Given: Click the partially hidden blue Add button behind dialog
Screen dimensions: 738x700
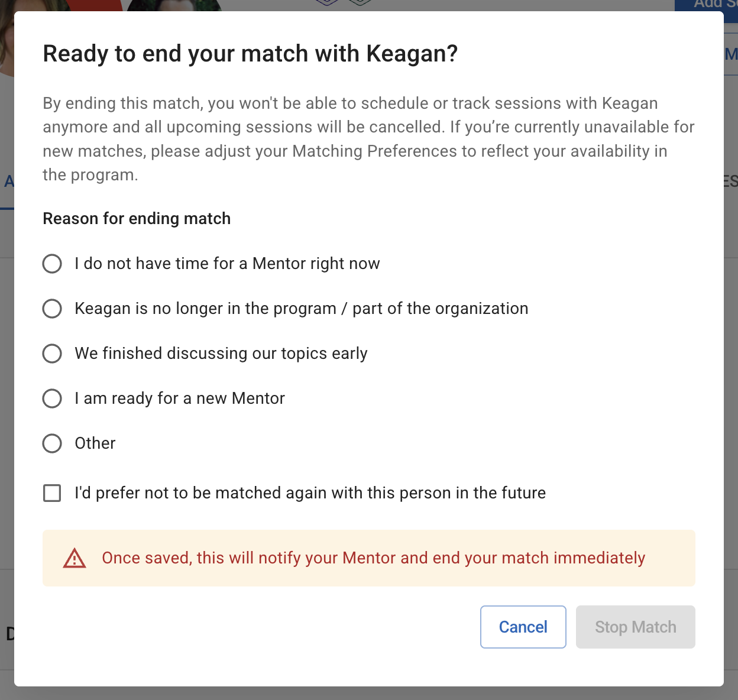Looking at the screenshot, I should (x=707, y=5).
